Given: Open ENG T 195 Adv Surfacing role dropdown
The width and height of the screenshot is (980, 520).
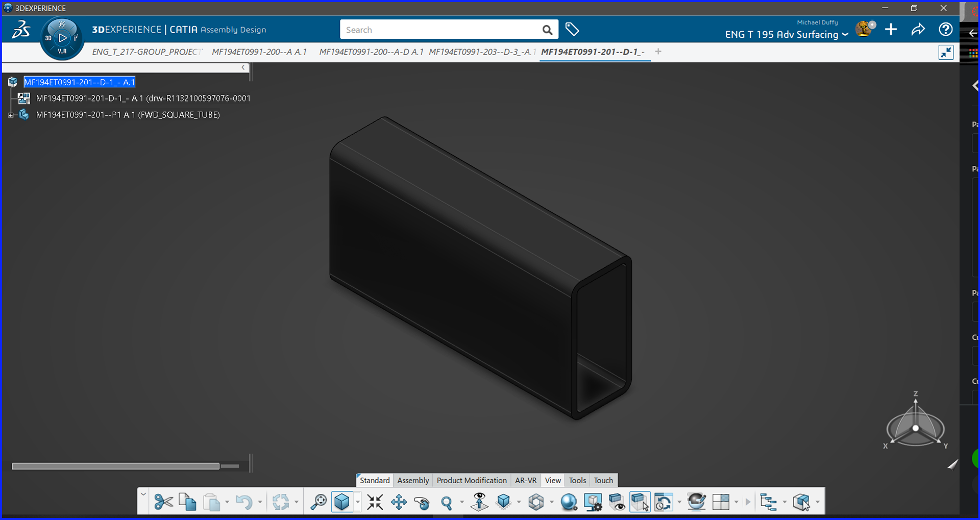Looking at the screenshot, I should tap(787, 34).
